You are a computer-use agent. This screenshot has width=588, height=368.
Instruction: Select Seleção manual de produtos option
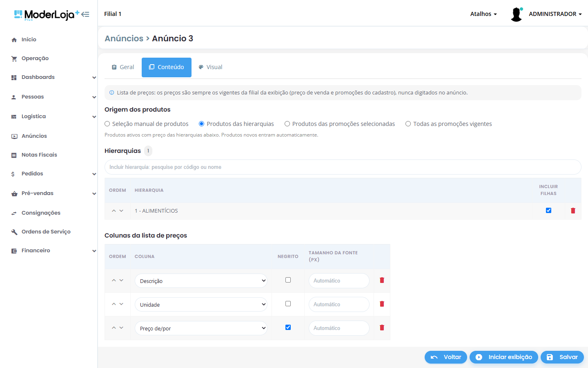pyautogui.click(x=107, y=124)
